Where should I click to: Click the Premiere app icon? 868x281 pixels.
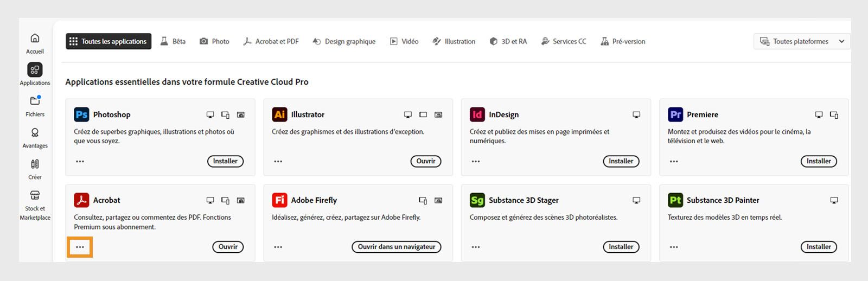pos(675,114)
